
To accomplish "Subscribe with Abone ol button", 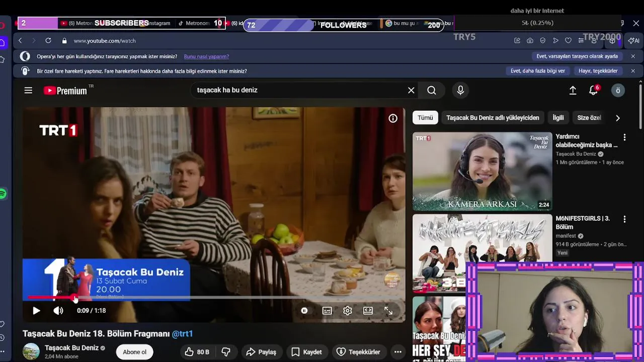I will 135,352.
